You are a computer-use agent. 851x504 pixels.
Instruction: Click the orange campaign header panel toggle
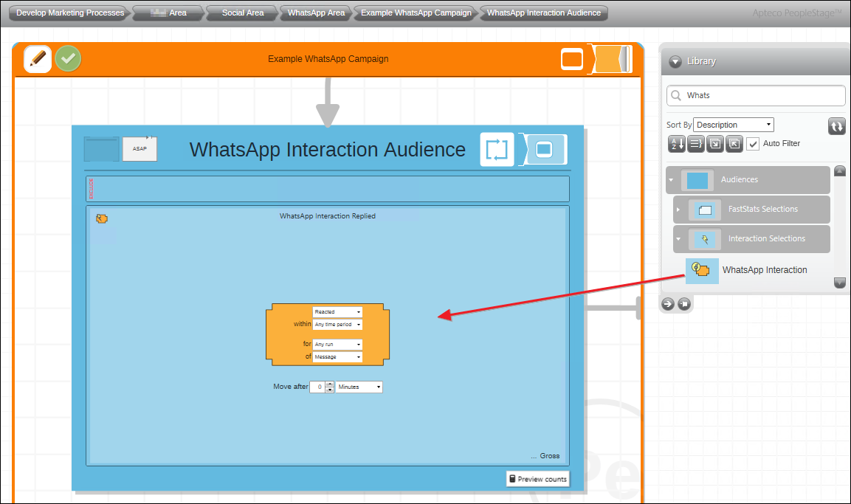pos(610,59)
